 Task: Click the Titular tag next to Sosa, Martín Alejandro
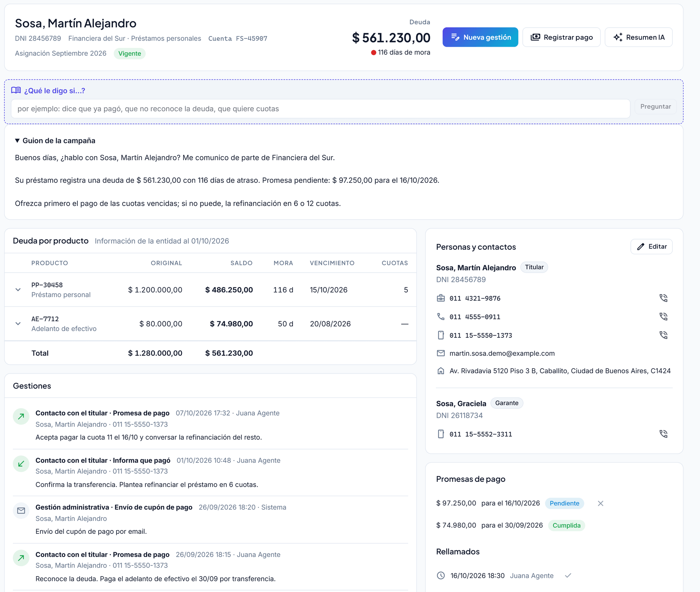point(534,267)
